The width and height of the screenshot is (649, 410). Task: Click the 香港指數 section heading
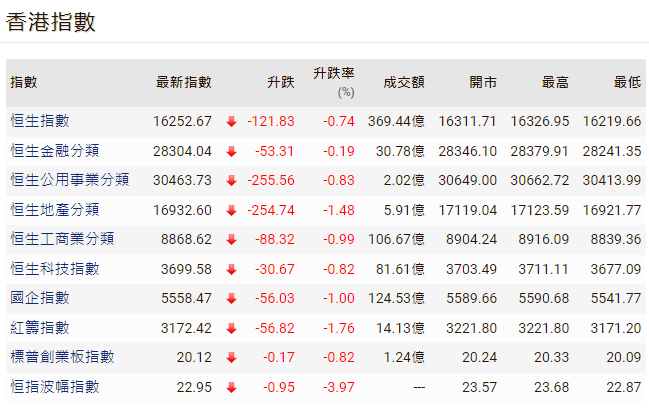(51, 22)
